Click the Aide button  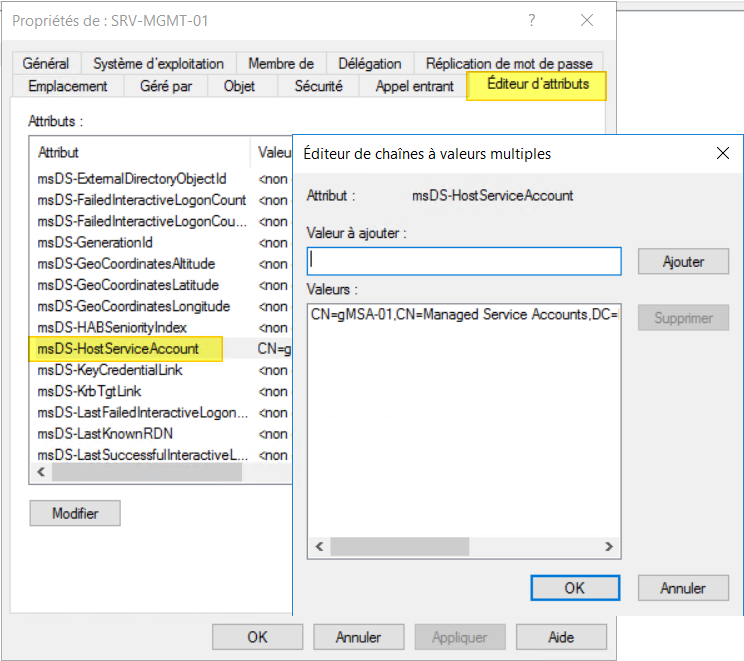[560, 636]
